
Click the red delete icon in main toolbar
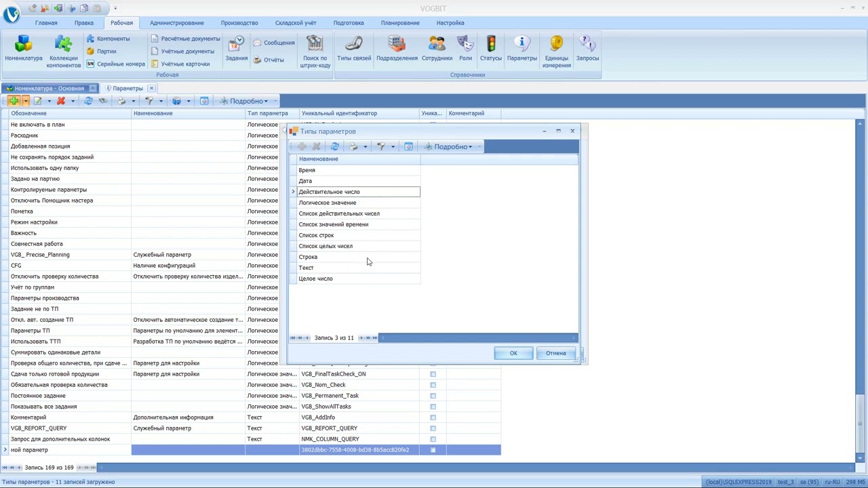(x=61, y=101)
